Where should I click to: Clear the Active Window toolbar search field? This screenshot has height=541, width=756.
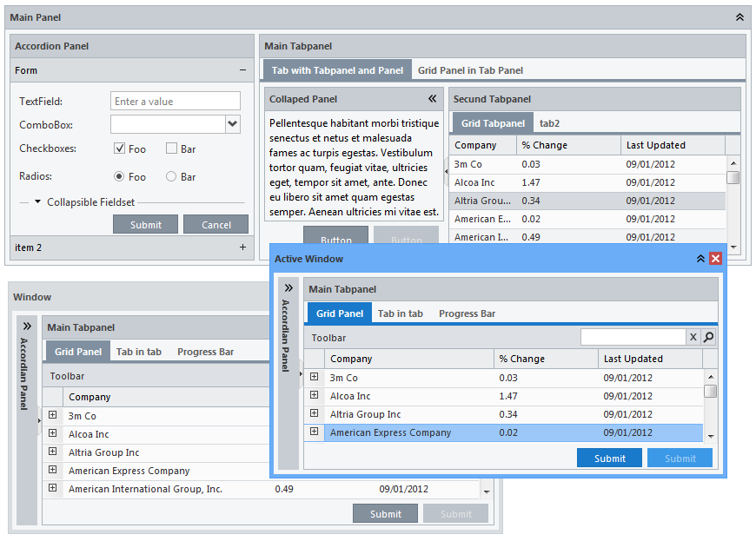point(693,337)
